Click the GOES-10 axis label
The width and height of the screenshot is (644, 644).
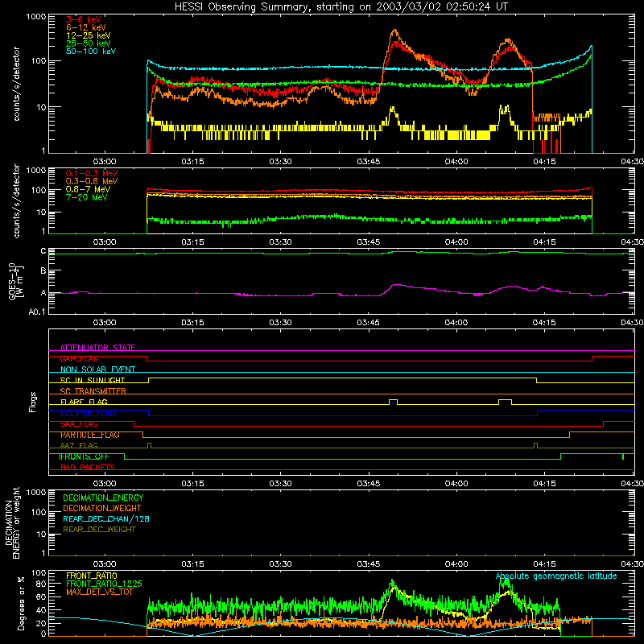coord(15,281)
